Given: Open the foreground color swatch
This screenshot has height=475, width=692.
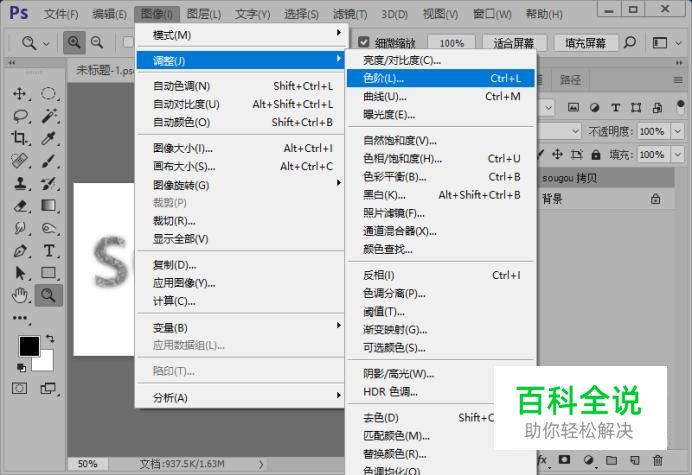Looking at the screenshot, I should [x=29, y=346].
